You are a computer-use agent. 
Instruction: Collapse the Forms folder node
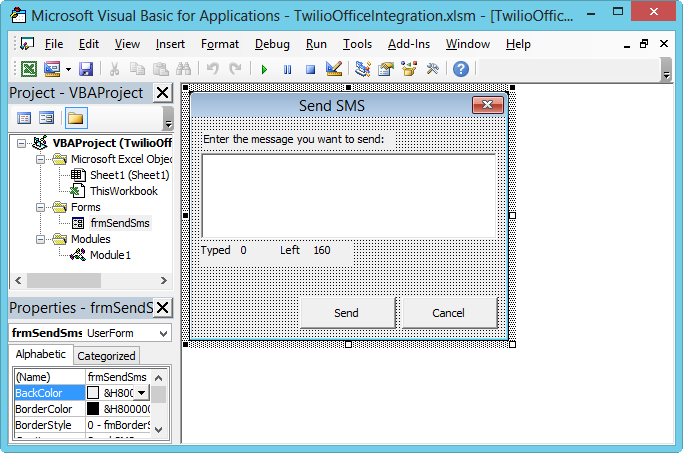pyautogui.click(x=40, y=207)
